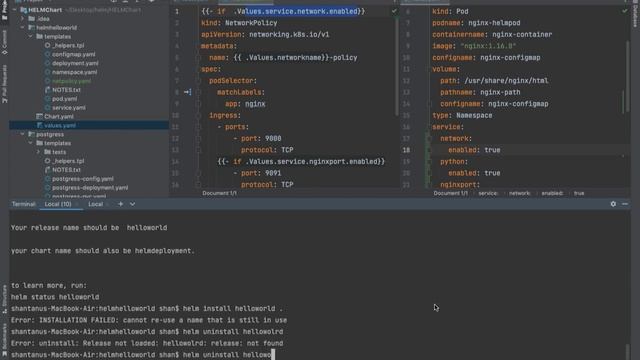This screenshot has height=360, width=640.
Task: Click 'Terminal' panel label
Action: (23, 204)
